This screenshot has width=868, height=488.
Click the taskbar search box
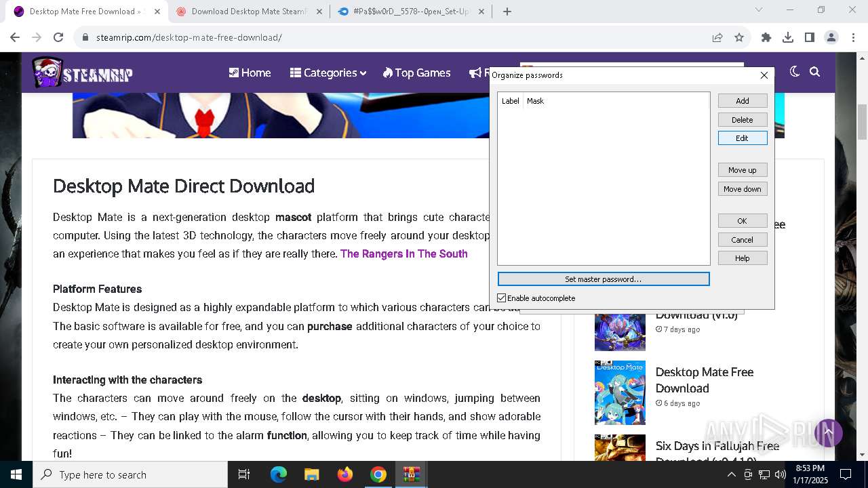point(130,474)
